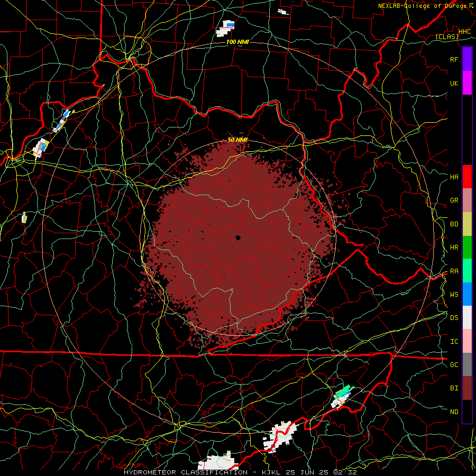Click the magenta UK legend color swatch
The height and width of the screenshot is (476, 476).
tap(467, 83)
